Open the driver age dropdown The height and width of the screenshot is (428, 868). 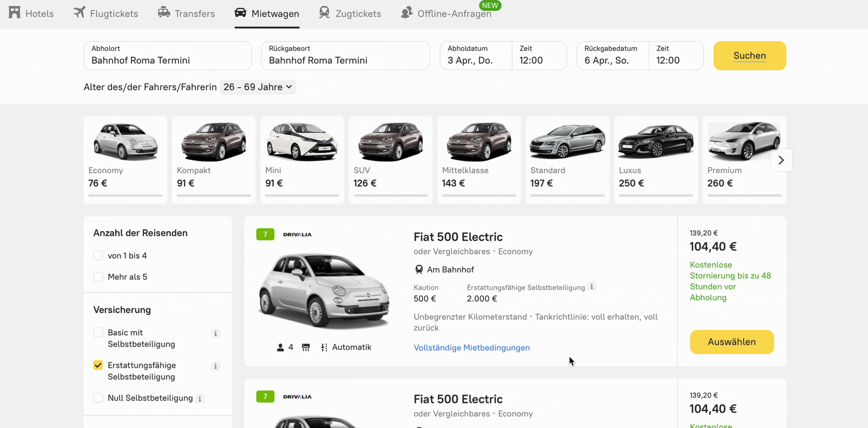pyautogui.click(x=258, y=87)
